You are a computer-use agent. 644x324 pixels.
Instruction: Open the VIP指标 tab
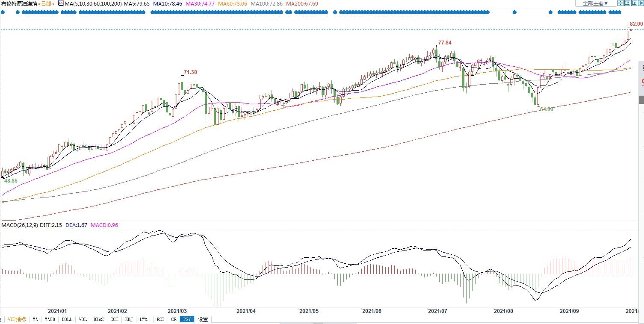[17, 319]
